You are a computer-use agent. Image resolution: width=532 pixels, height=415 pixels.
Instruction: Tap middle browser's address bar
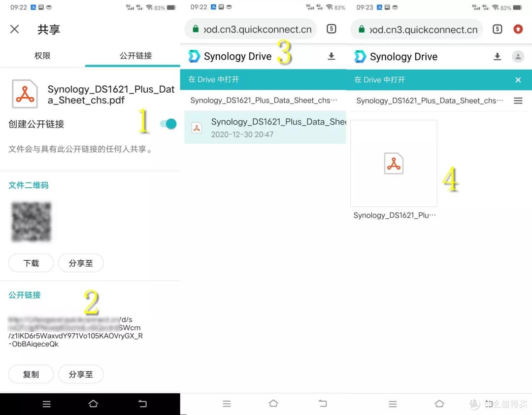(251, 29)
